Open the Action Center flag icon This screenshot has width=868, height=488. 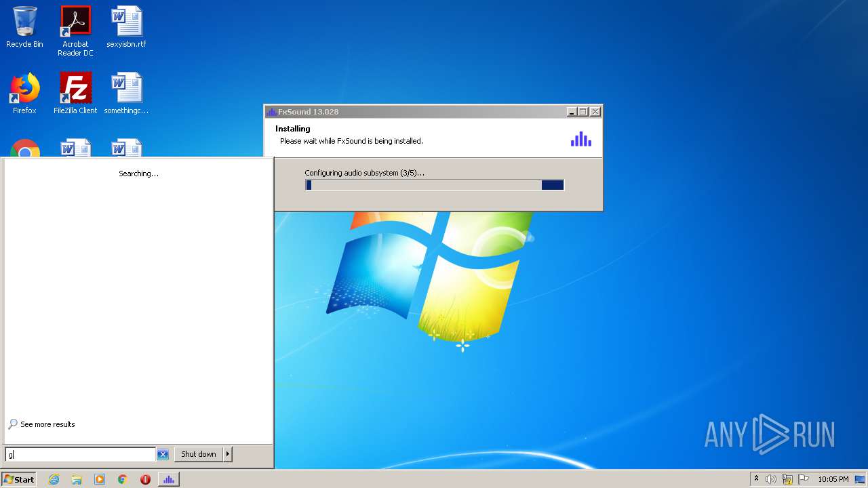click(x=804, y=479)
